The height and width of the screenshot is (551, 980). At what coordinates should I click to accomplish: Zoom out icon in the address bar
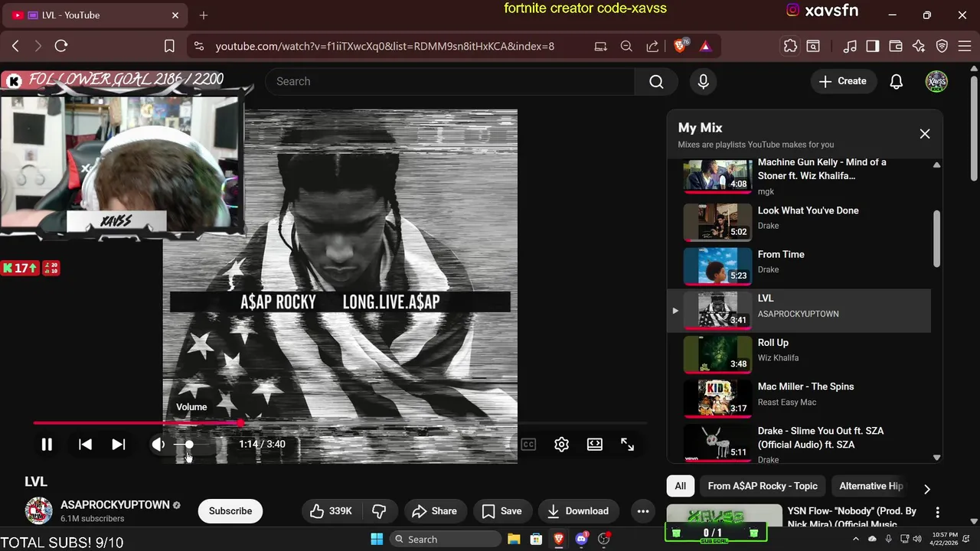tap(626, 46)
